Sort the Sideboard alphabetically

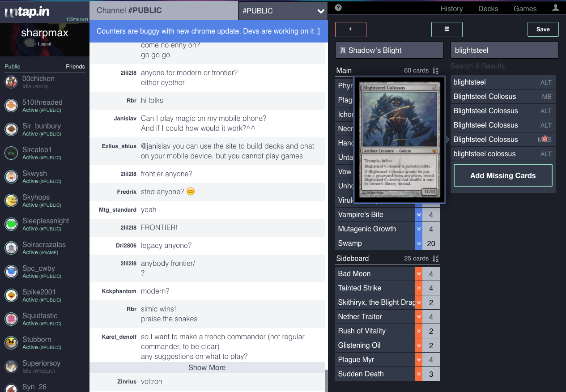(x=436, y=259)
